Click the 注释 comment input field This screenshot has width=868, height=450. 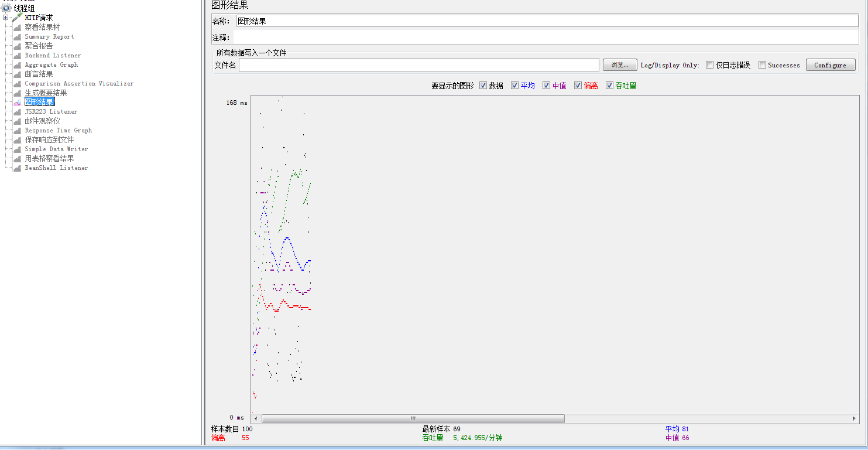[546, 37]
